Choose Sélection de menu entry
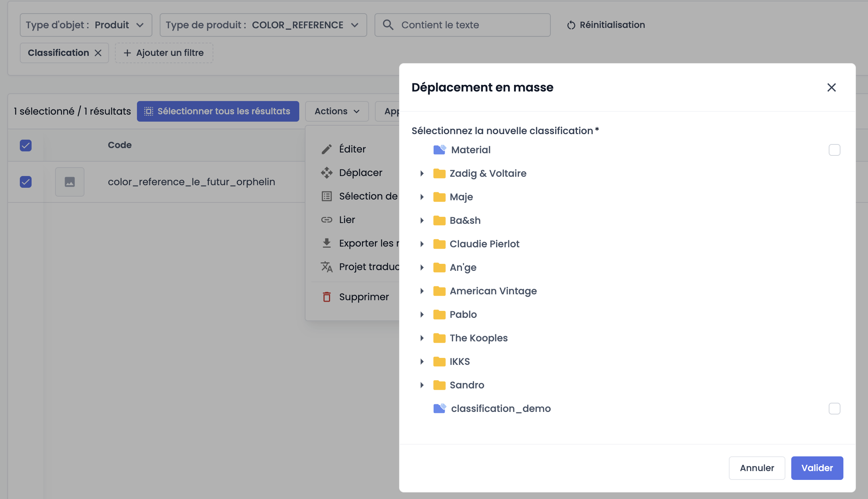This screenshot has height=499, width=868. [368, 196]
